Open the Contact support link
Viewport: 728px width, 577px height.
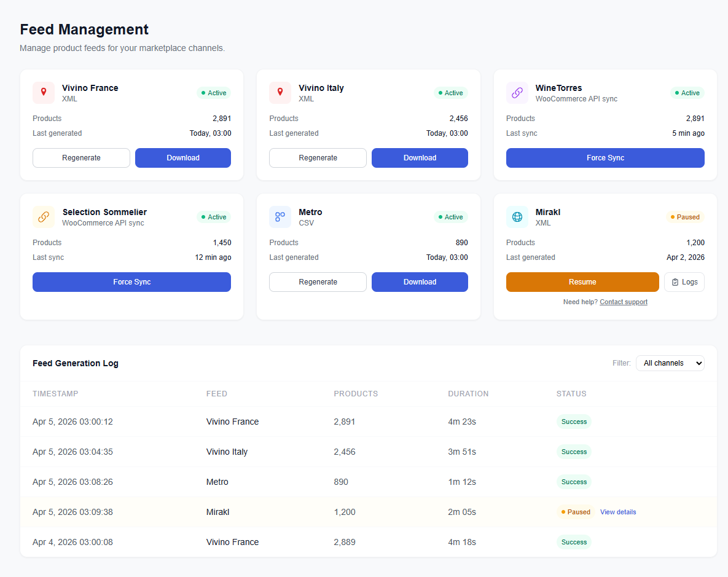click(624, 302)
